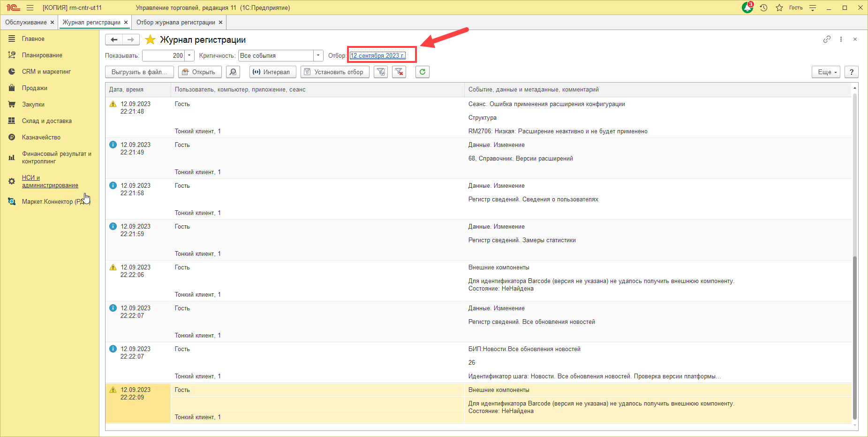Click the get link chain icon
868x437 pixels.
coord(827,39)
